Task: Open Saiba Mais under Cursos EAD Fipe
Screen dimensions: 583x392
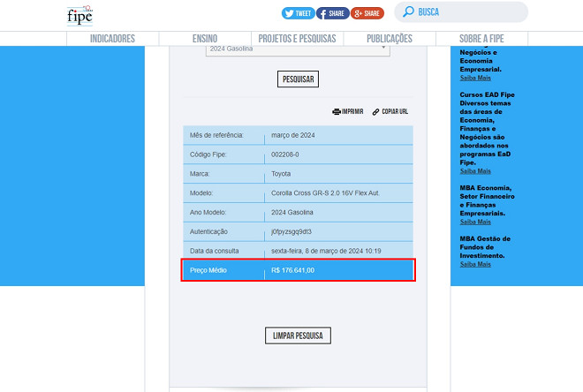Action: click(x=475, y=171)
